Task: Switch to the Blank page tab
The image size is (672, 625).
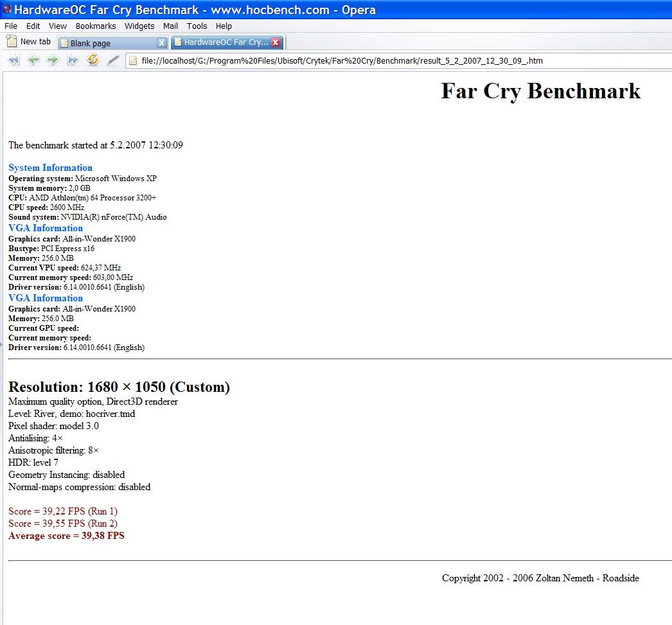Action: pos(112,43)
